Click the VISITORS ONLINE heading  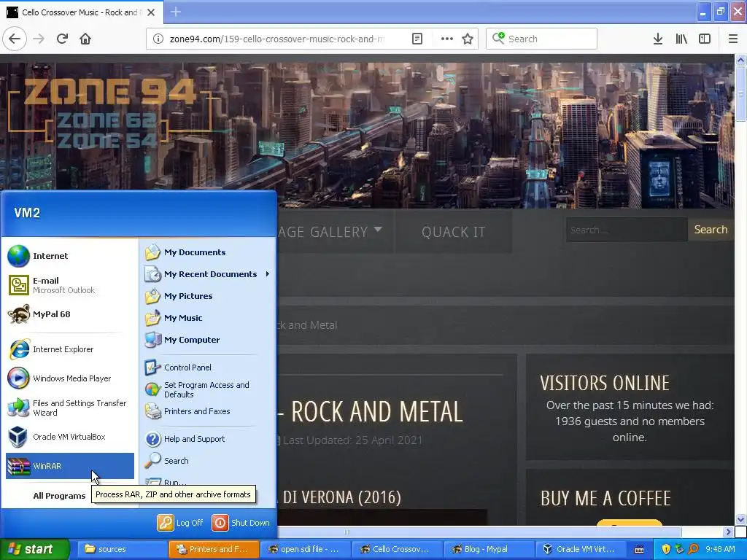pos(605,384)
